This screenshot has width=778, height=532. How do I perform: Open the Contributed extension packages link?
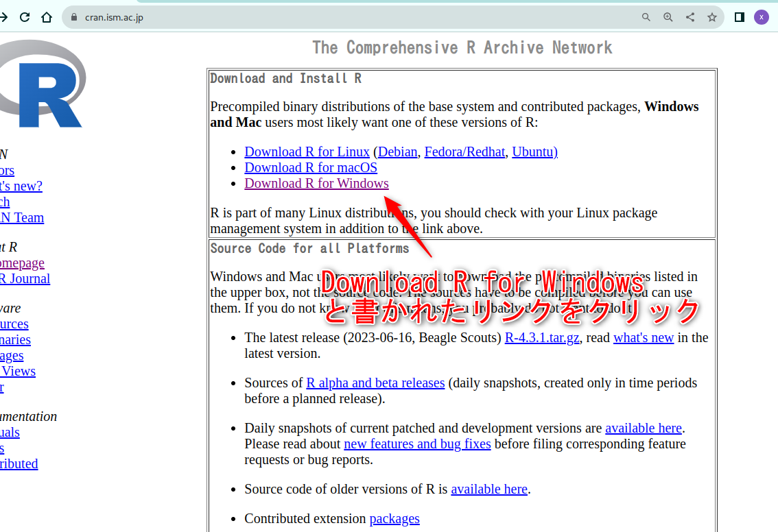tap(394, 519)
